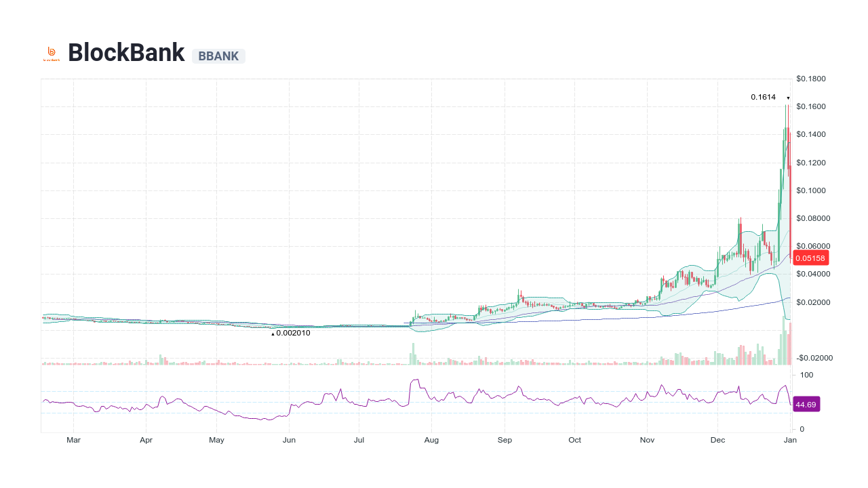
Task: Click the Oct date axis label
Action: coord(574,440)
